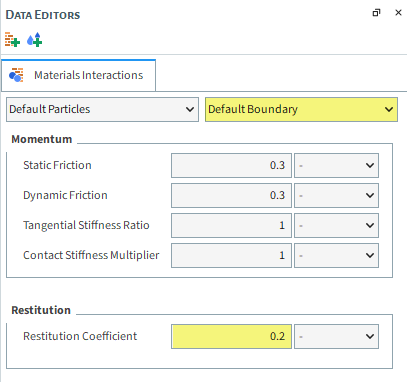Click the add solid material icon

(x=12, y=40)
